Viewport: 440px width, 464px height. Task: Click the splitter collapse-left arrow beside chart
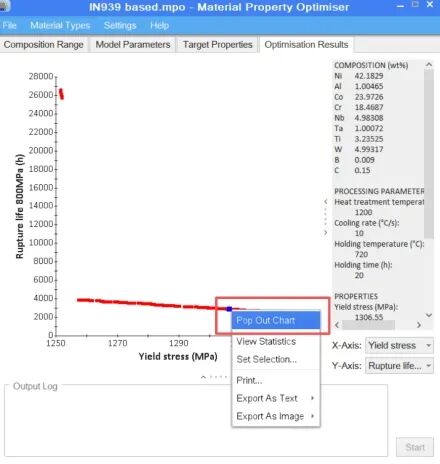pyautogui.click(x=326, y=201)
